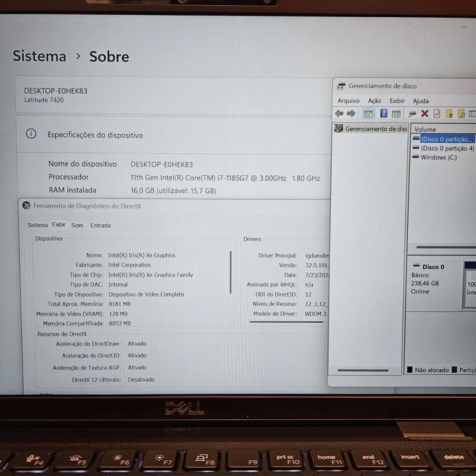Click the Não alocado legend entry
The width and height of the screenshot is (476, 476).
click(x=428, y=370)
